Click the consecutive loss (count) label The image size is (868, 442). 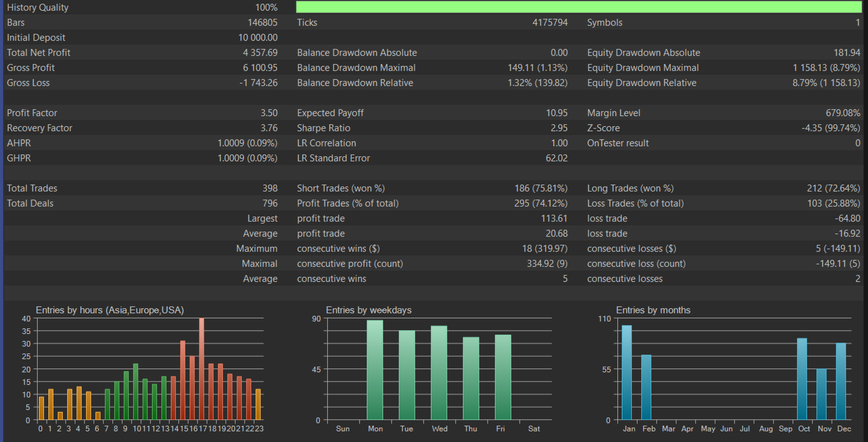click(636, 264)
